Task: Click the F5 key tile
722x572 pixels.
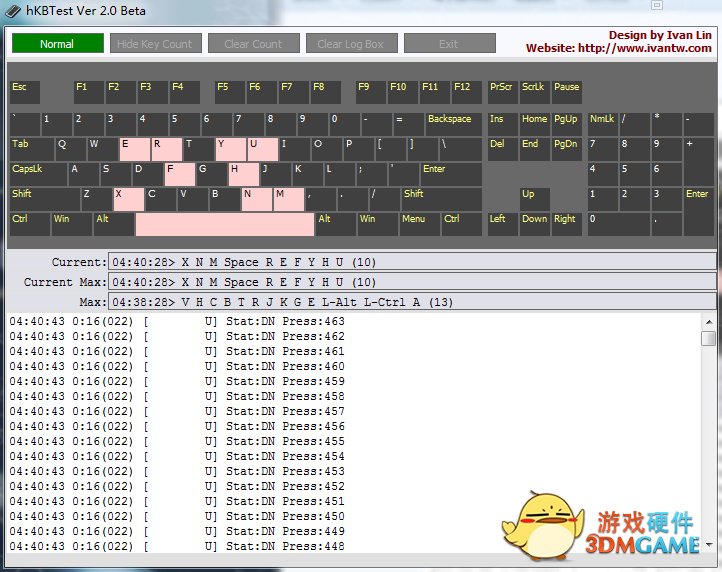Action: tap(230, 92)
